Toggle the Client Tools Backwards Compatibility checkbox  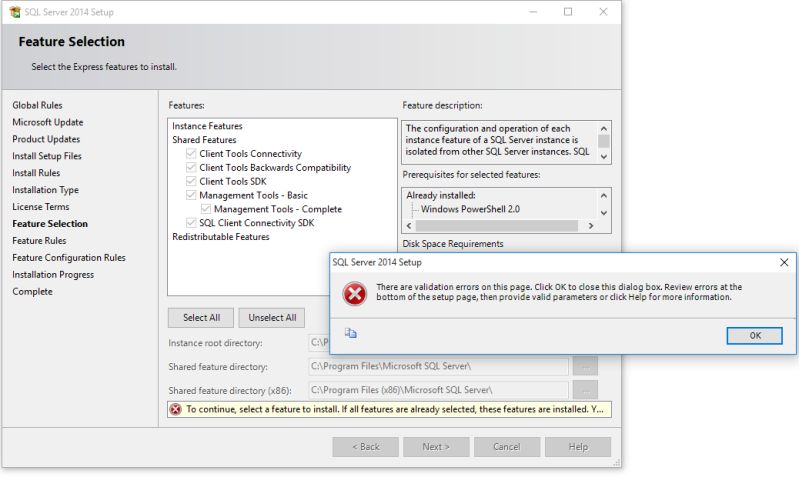pyautogui.click(x=191, y=167)
